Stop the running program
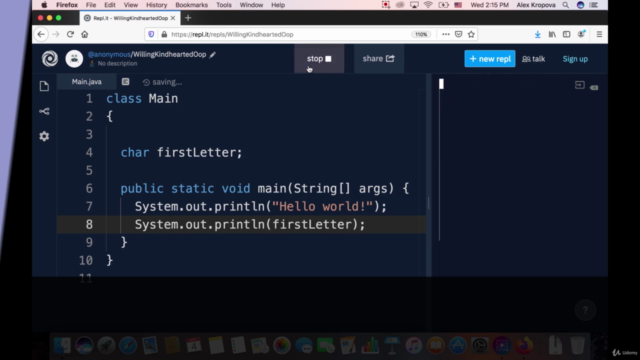Screen dimensions: 640x360 (319, 59)
